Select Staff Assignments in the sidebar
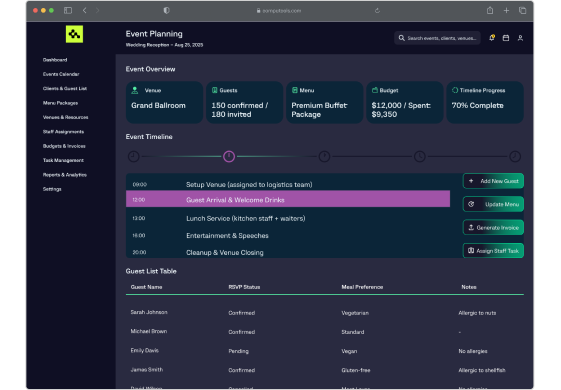Screen dimensions: 561x390 pos(63,132)
